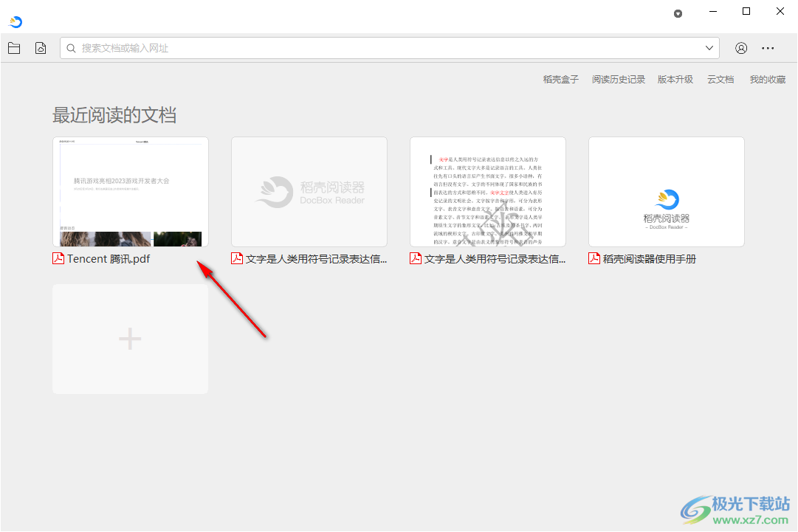The width and height of the screenshot is (798, 532).
Task: Open 我的收藏 favorites link
Action: 768,80
